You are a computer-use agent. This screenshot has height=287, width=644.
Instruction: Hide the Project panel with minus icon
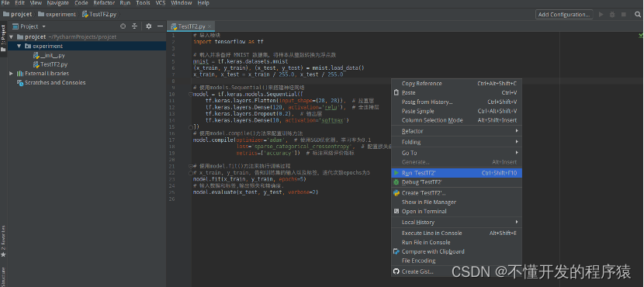[x=160, y=26]
